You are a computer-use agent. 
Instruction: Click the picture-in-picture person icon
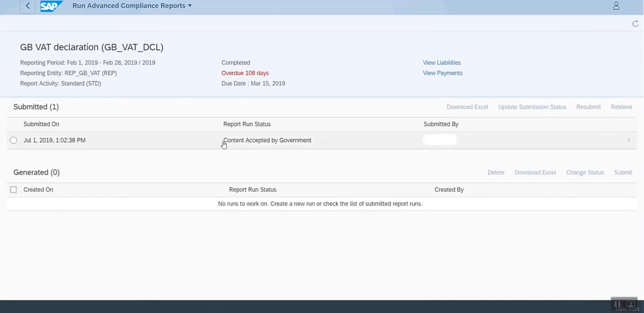(x=631, y=304)
